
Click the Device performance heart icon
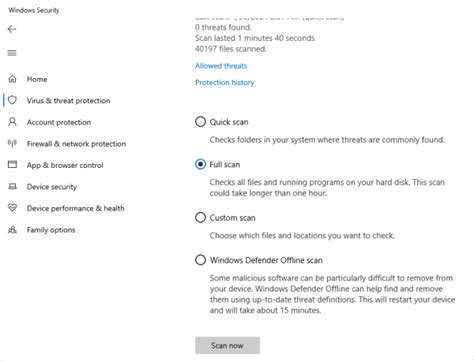[12, 208]
